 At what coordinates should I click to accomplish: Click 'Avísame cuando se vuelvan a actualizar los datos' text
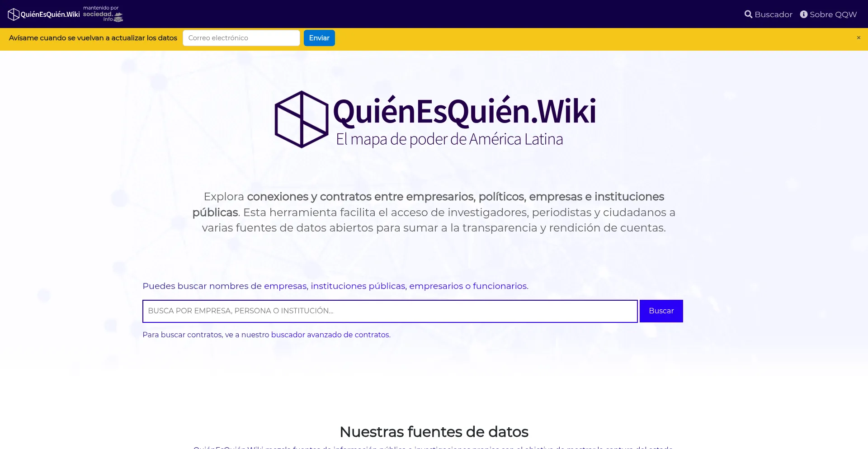pos(93,38)
